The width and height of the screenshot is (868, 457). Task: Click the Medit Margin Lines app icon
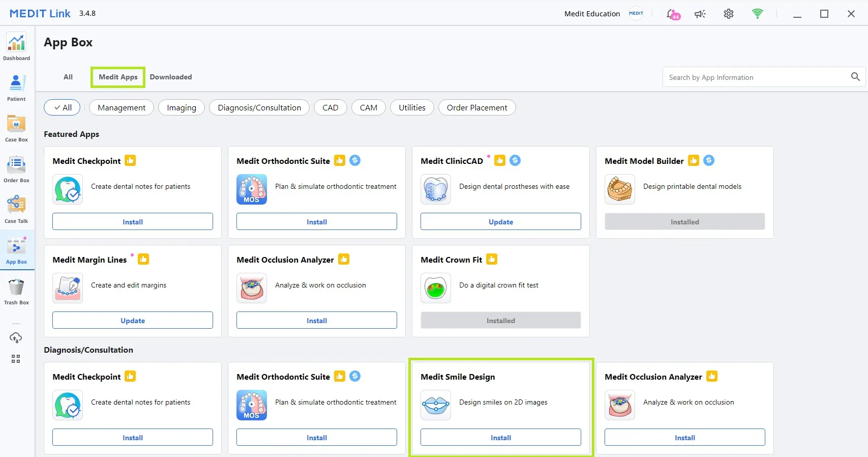[x=68, y=288]
